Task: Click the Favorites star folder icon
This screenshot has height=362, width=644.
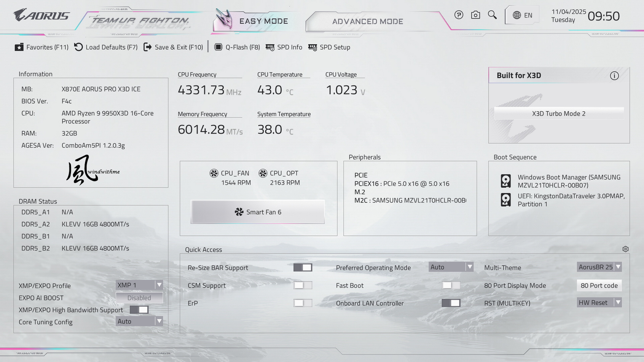Action: [x=19, y=47]
